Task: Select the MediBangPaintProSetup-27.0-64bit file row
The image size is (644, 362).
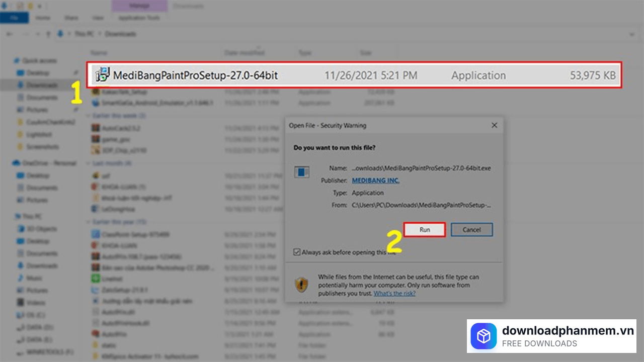Action: tap(352, 75)
